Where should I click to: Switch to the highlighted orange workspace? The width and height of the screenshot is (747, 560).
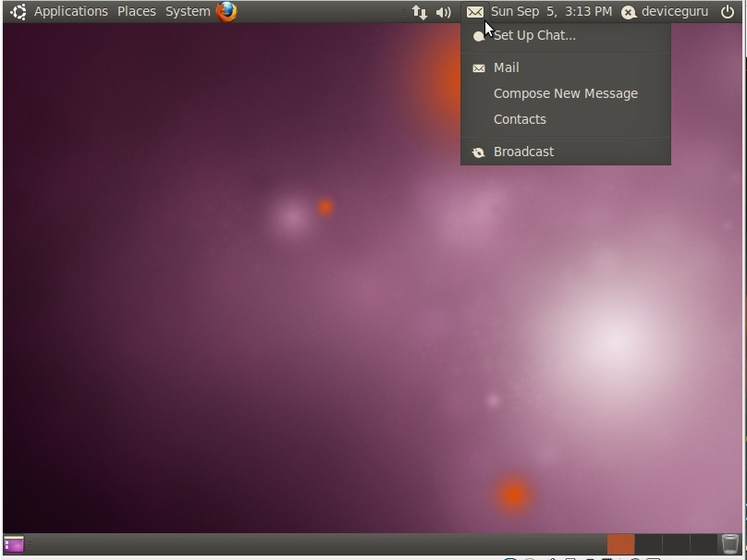coord(620,544)
